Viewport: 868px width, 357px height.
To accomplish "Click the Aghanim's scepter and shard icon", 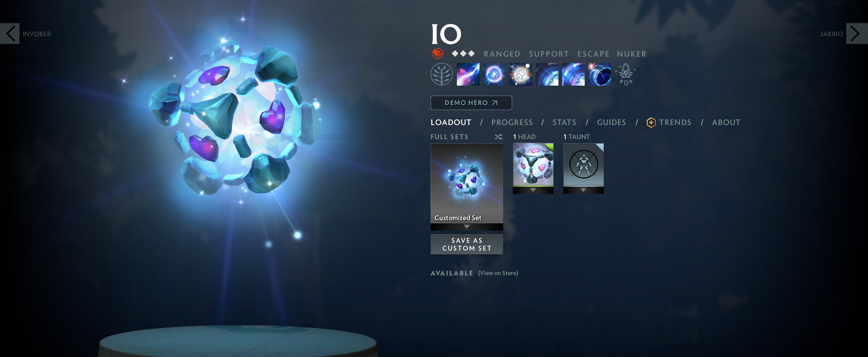I will pyautogui.click(x=626, y=74).
